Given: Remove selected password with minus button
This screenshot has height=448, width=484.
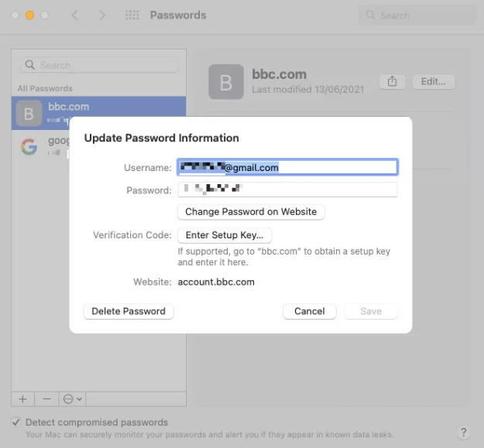Looking at the screenshot, I should 46,399.
